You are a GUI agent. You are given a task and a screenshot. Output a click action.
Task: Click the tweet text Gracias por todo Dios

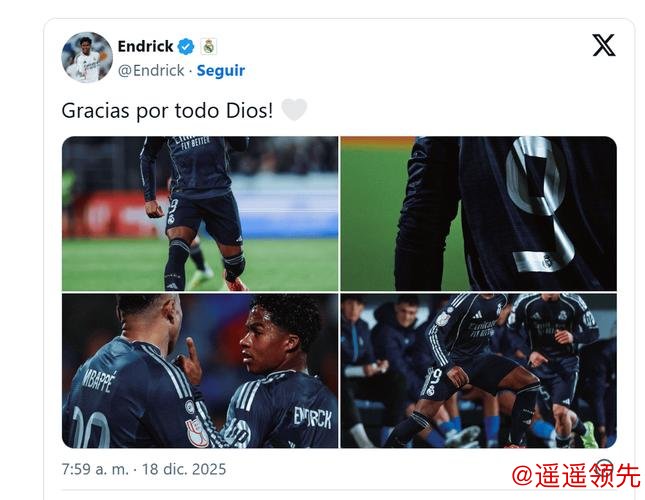coord(167,111)
